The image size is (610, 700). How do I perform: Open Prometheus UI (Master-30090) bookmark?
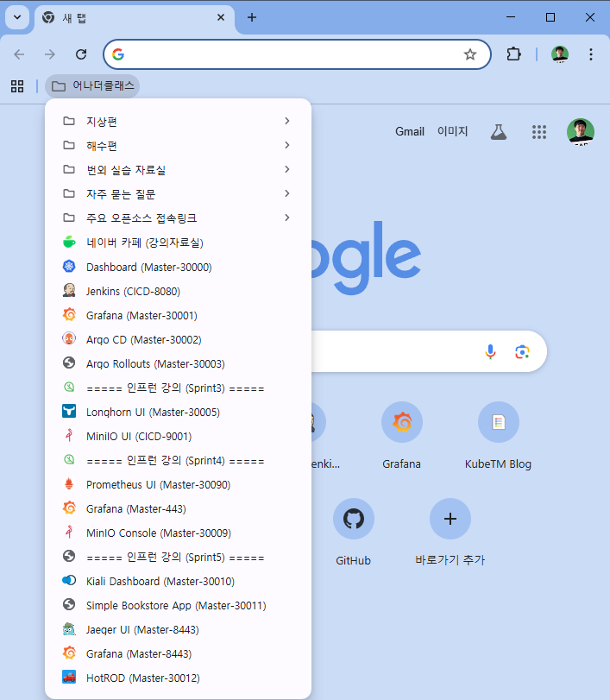point(178,484)
